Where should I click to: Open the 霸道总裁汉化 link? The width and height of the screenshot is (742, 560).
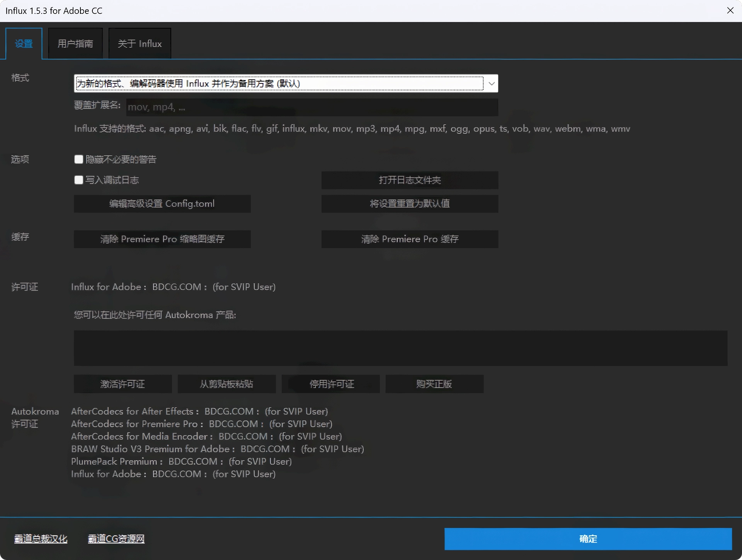pos(41,539)
